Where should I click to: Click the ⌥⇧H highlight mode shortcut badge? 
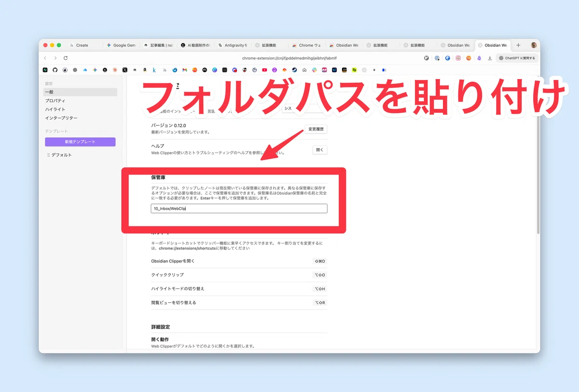pyautogui.click(x=320, y=289)
